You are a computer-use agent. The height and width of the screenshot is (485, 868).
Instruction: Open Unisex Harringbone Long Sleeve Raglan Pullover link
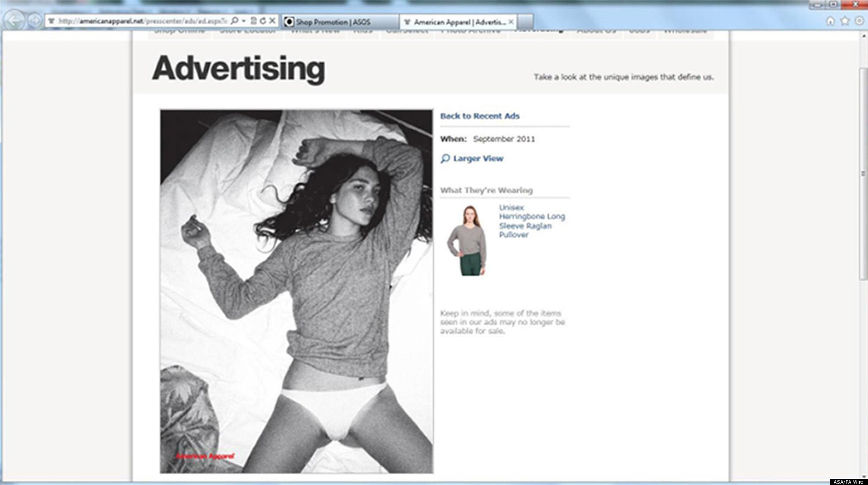click(x=532, y=221)
